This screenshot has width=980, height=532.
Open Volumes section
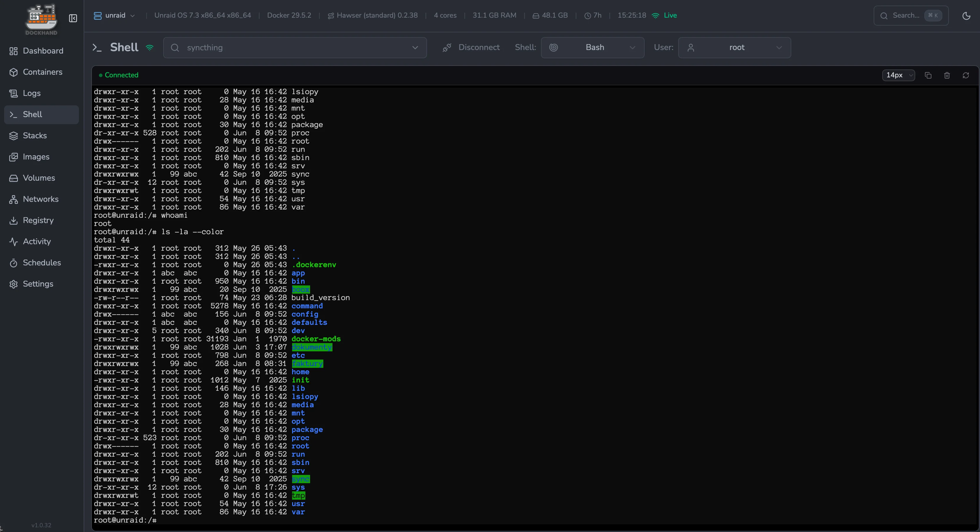[x=42, y=178]
